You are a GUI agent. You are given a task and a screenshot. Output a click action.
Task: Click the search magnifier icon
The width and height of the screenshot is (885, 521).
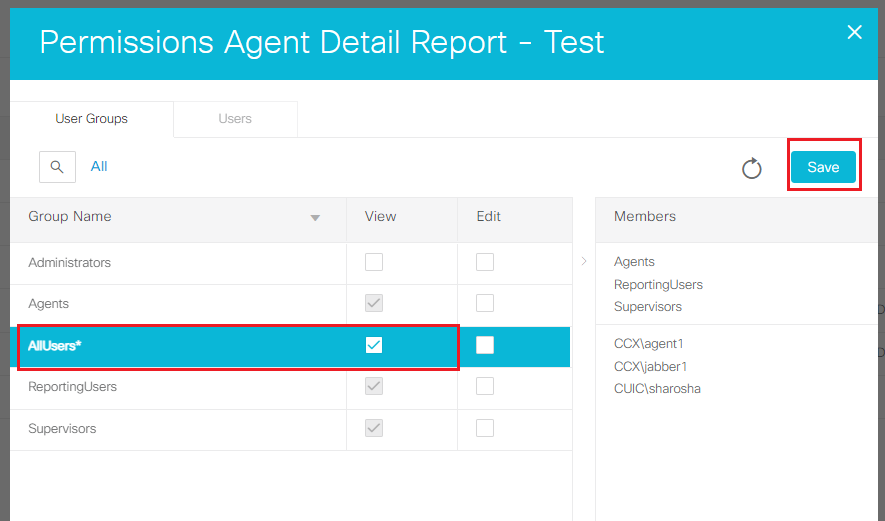[x=57, y=167]
